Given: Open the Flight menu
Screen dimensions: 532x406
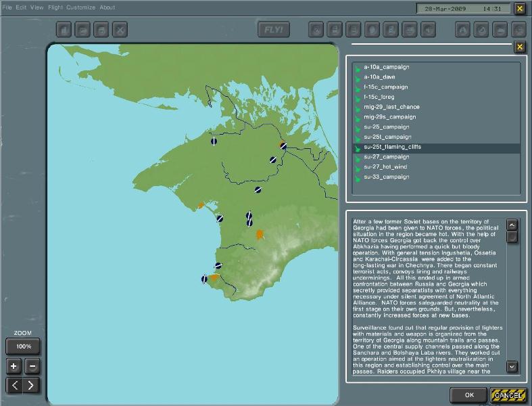Looking at the screenshot, I should [55, 7].
